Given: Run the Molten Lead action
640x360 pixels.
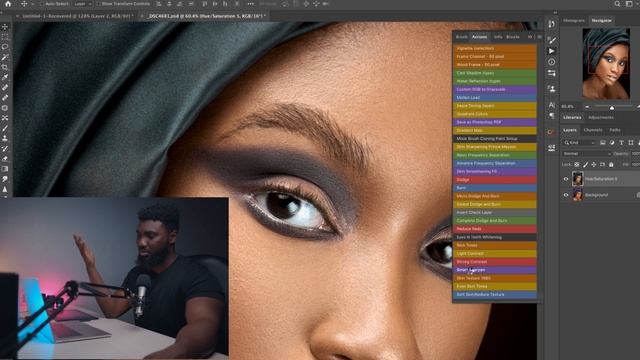Looking at the screenshot, I should point(495,98).
